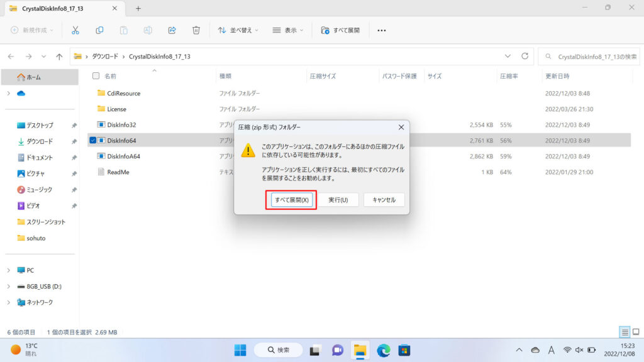Open the taskbar search (検索) box

[279, 350]
